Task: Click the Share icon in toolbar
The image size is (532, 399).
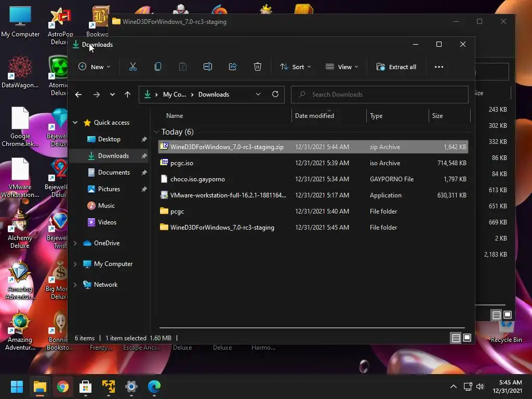Action: pyautogui.click(x=233, y=67)
